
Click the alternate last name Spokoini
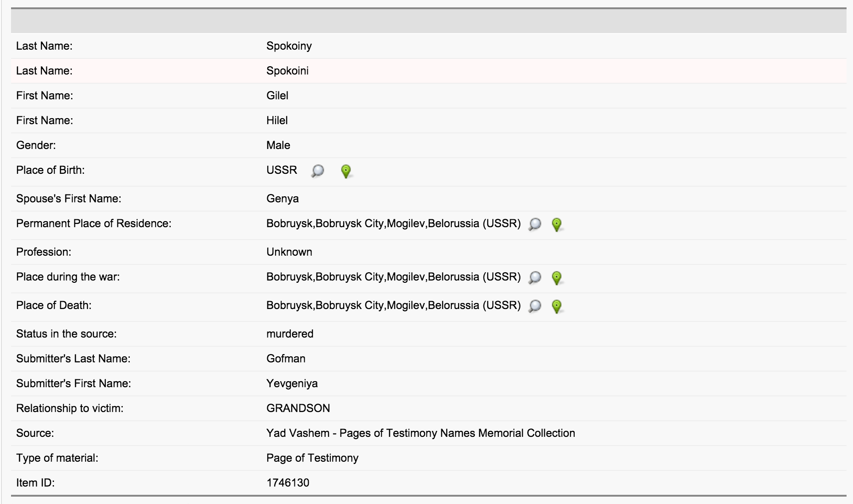287,71
